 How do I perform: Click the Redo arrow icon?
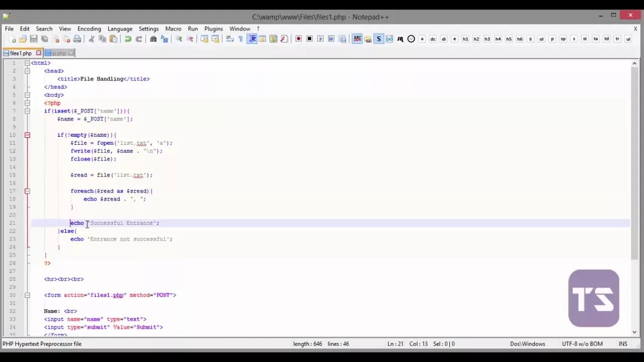coord(139,39)
